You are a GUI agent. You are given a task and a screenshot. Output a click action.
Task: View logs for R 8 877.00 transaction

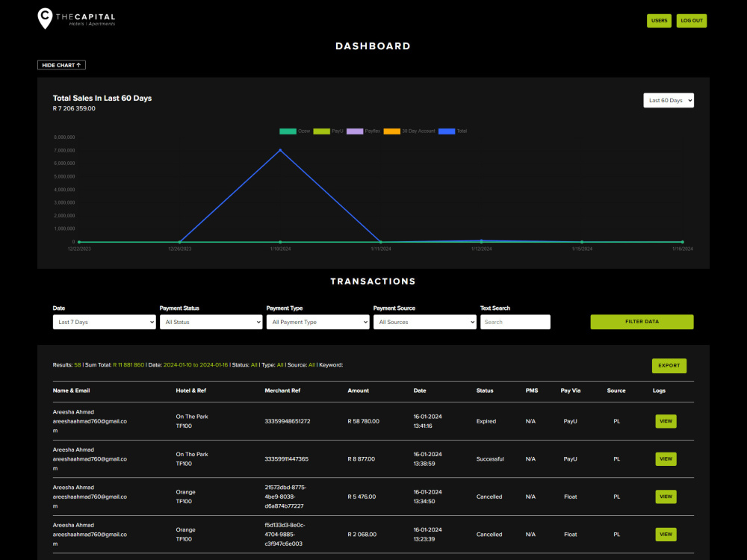tap(666, 459)
